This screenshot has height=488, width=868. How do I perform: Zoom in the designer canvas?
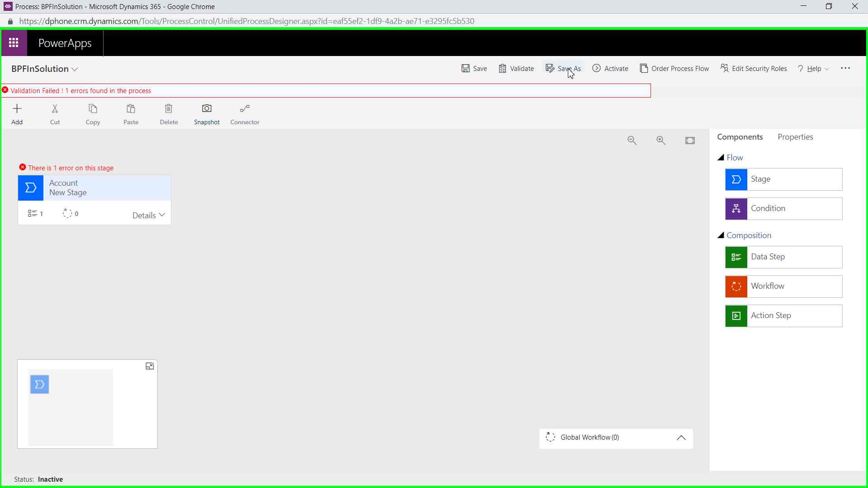point(661,141)
